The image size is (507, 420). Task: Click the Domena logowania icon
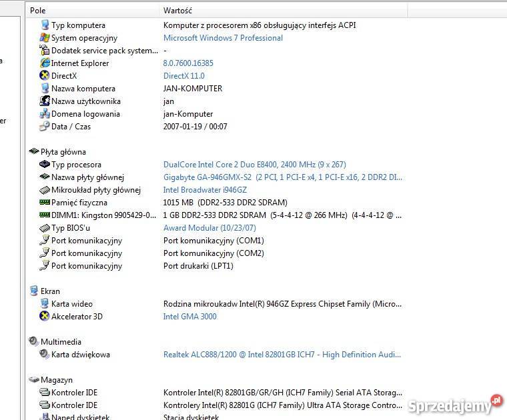45,113
